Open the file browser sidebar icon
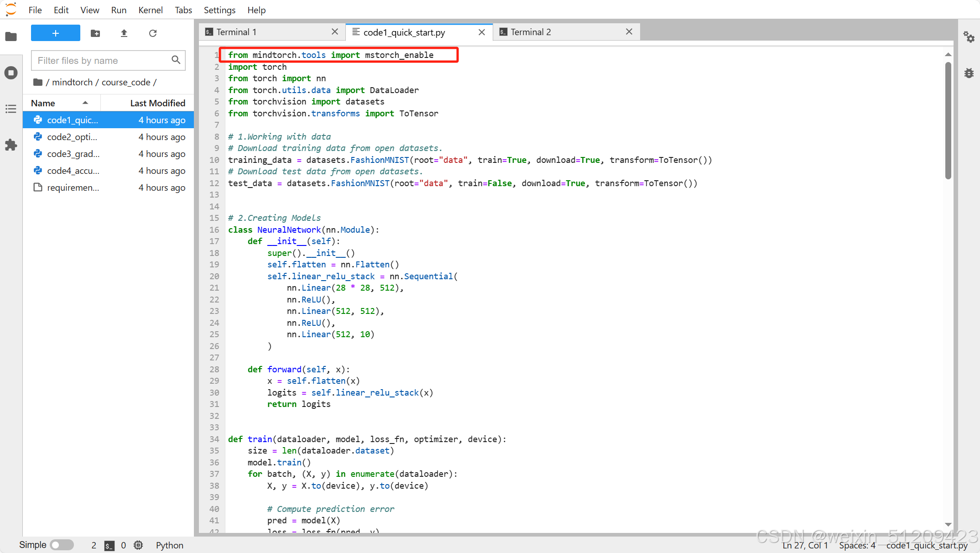This screenshot has width=980, height=553. 11,37
